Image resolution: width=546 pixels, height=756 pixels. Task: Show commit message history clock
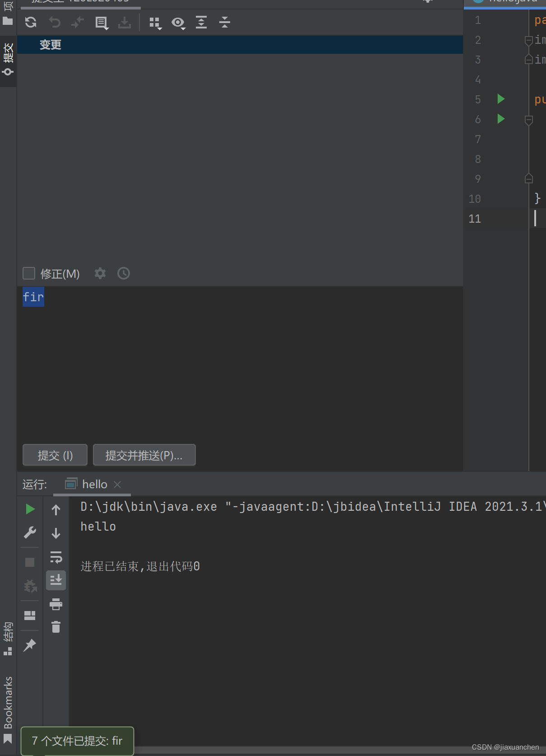(124, 273)
